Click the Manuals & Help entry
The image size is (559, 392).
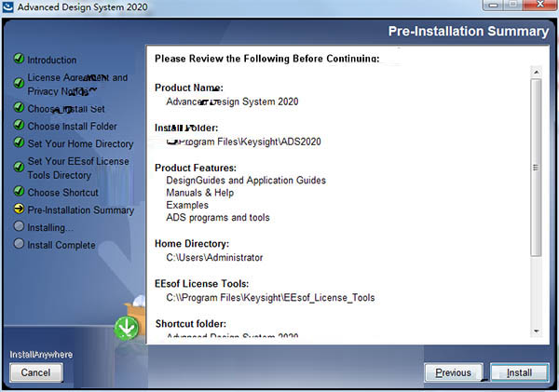coord(200,193)
